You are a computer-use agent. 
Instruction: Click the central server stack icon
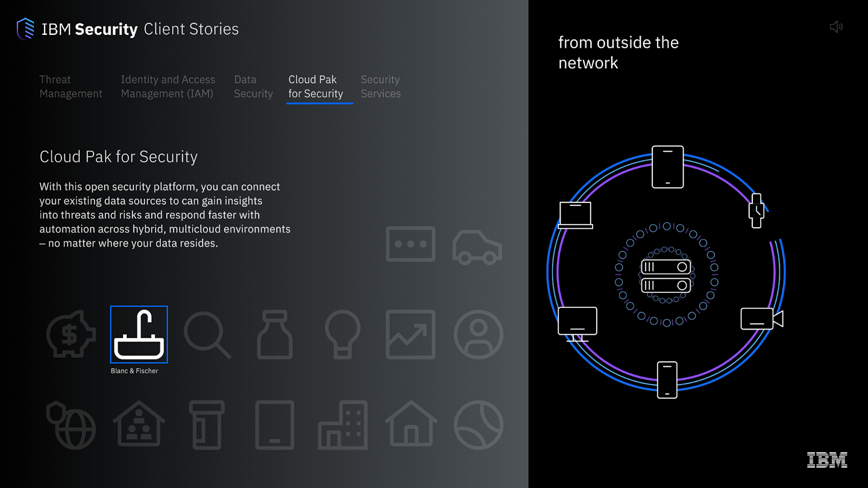(x=666, y=276)
